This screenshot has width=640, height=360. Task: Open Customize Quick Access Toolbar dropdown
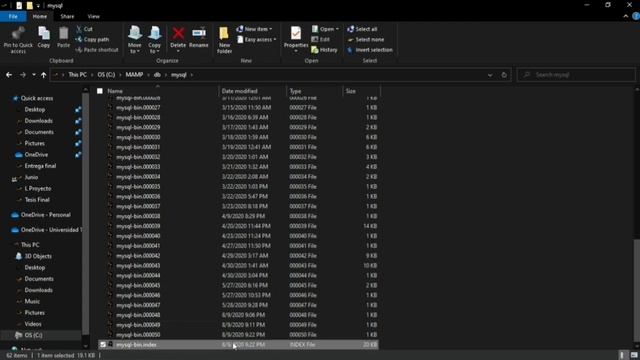pyautogui.click(x=38, y=6)
